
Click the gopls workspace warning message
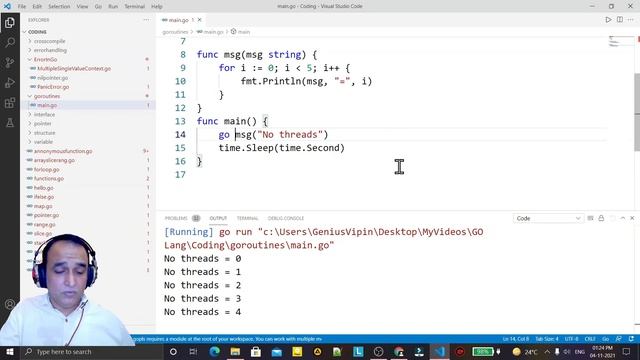click(227, 339)
